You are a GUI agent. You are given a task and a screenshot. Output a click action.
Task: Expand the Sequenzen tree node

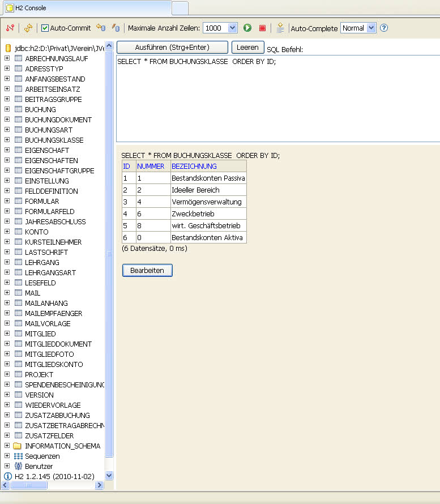7,456
